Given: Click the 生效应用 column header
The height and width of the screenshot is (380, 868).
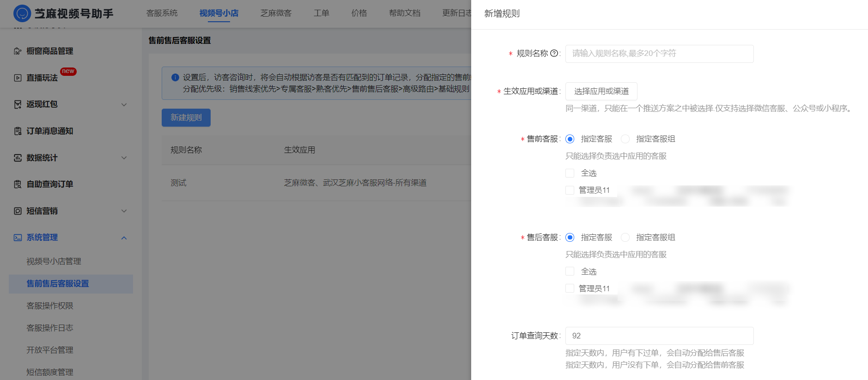Looking at the screenshot, I should coord(300,150).
